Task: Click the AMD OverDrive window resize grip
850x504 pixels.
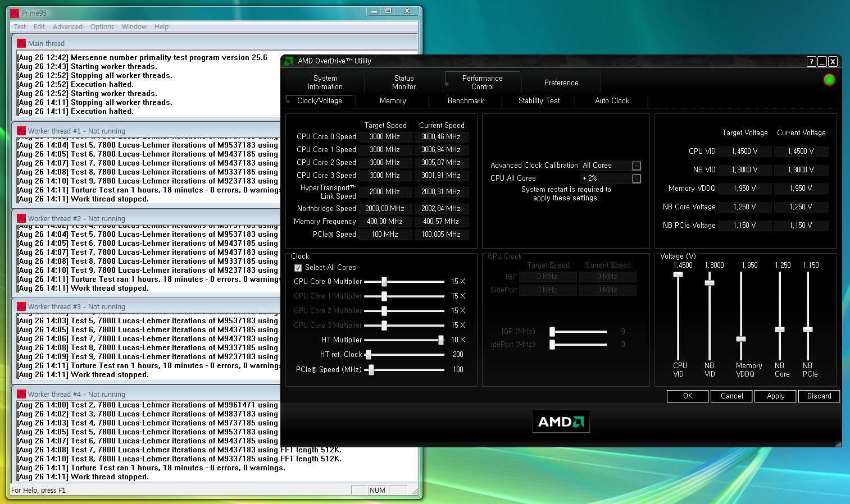Action: click(x=838, y=443)
